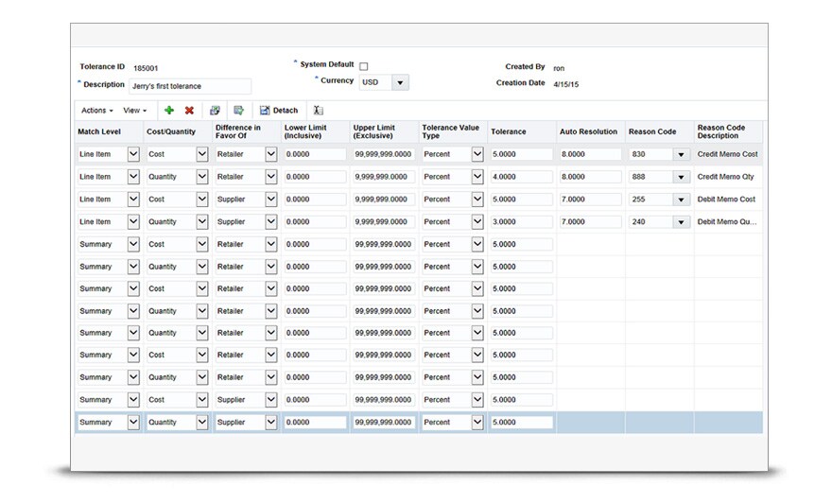Open Match Level dropdown in first row
Viewport: 832px width, 504px height.
[133, 154]
